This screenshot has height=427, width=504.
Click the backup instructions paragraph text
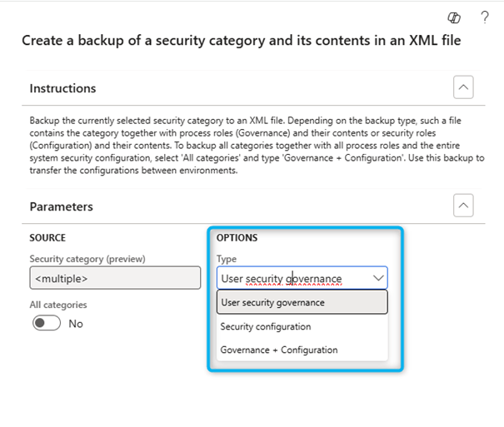[x=250, y=146]
